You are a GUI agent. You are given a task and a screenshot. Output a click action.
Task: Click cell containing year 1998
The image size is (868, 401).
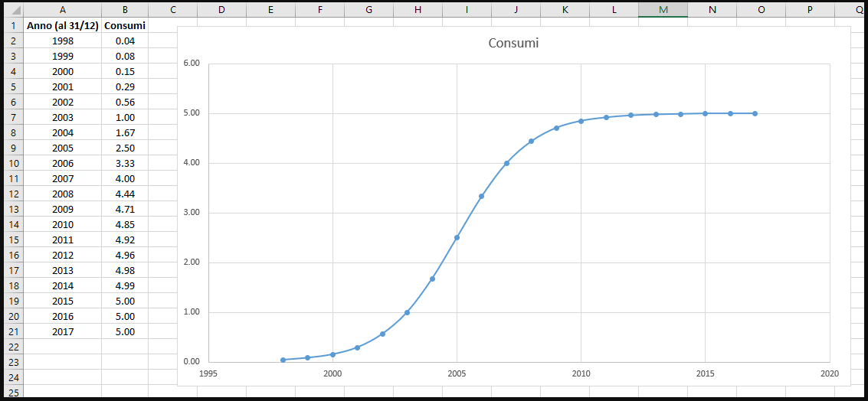(62, 41)
